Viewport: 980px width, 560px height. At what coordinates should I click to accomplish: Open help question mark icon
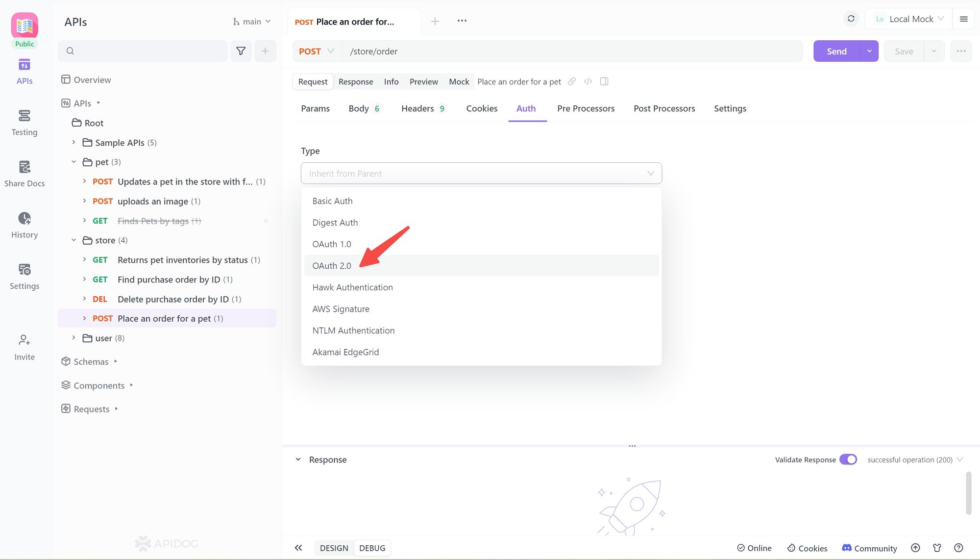tap(959, 548)
